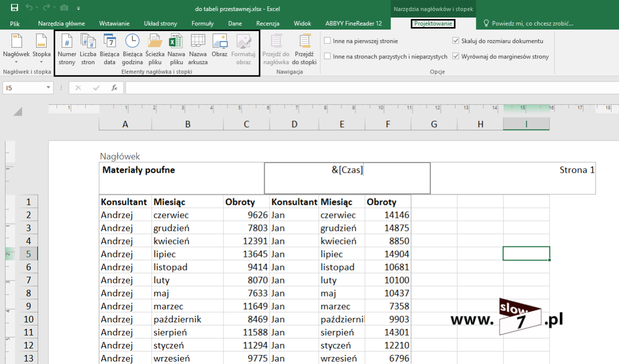Screen dimensions: 619x364
Task: Open the Plik tab
Action: [x=15, y=24]
